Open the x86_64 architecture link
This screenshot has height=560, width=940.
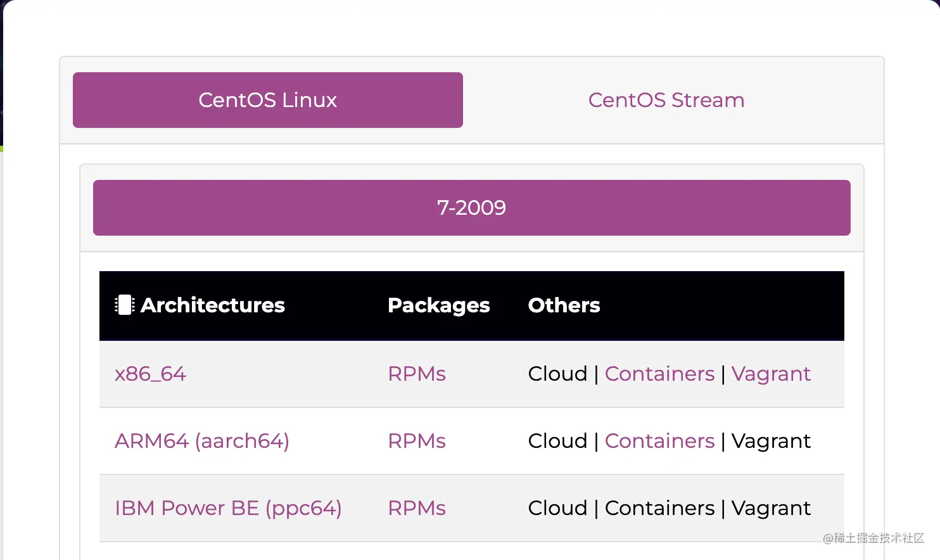[150, 374]
